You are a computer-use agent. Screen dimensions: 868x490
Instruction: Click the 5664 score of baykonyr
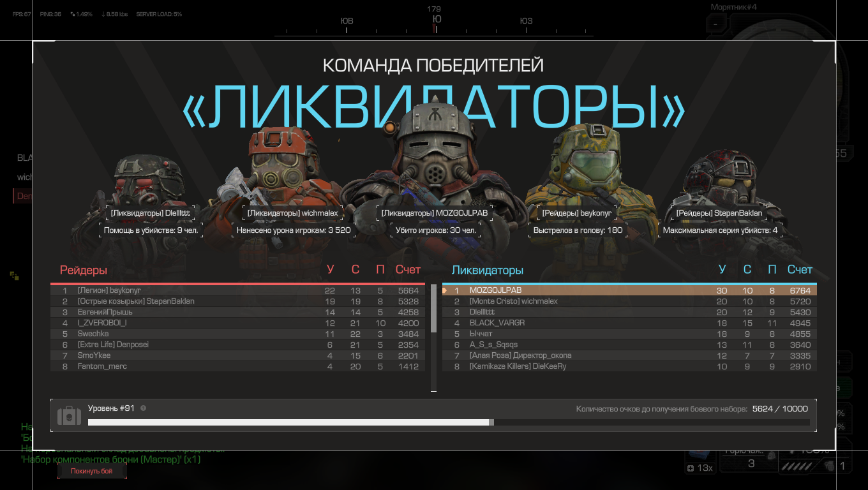click(x=408, y=290)
